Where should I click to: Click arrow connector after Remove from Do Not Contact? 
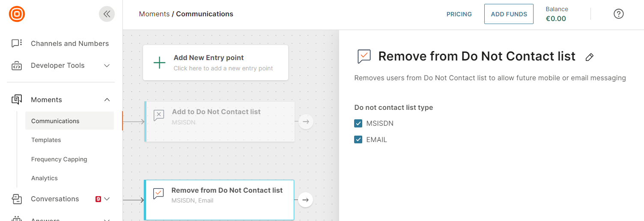pyautogui.click(x=305, y=200)
